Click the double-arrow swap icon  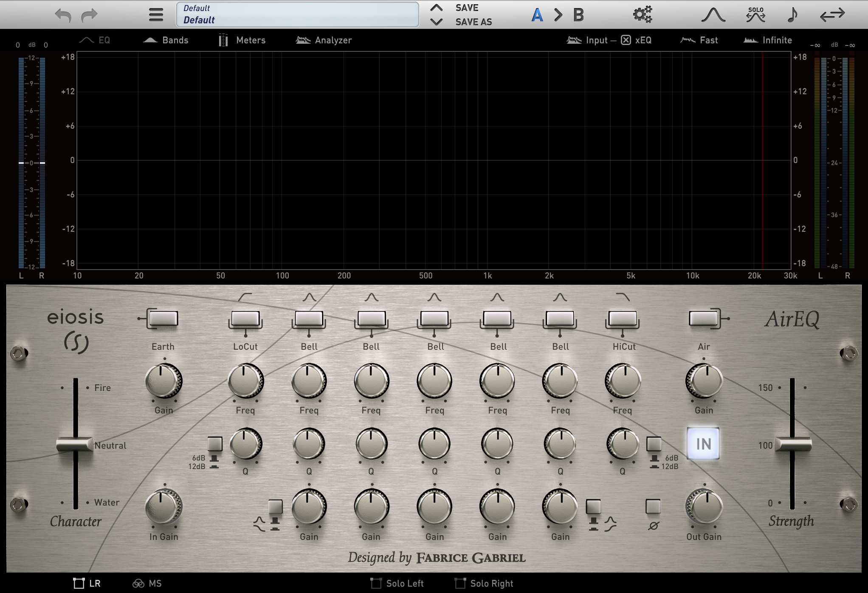pyautogui.click(x=832, y=15)
